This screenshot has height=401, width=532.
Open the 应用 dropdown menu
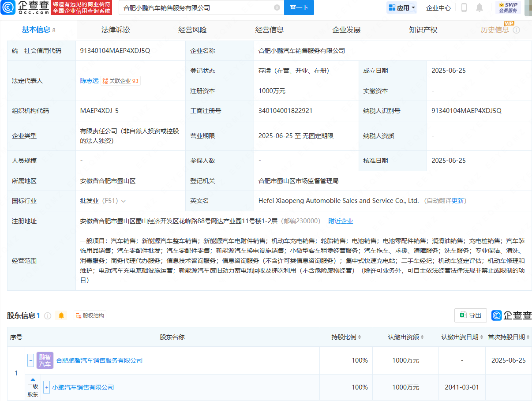pos(401,7)
